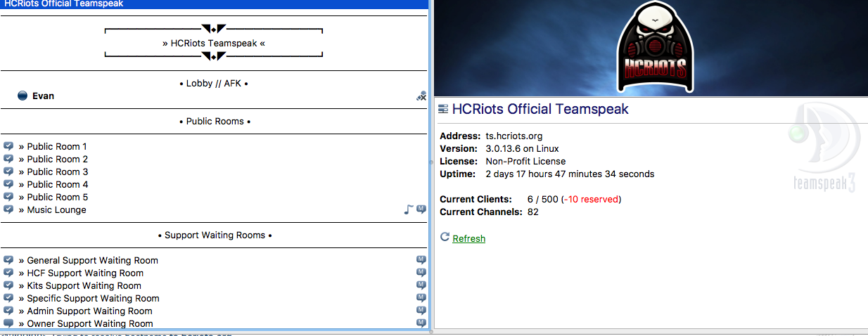Click the HCF Support Waiting Room channel icon

[x=8, y=273]
